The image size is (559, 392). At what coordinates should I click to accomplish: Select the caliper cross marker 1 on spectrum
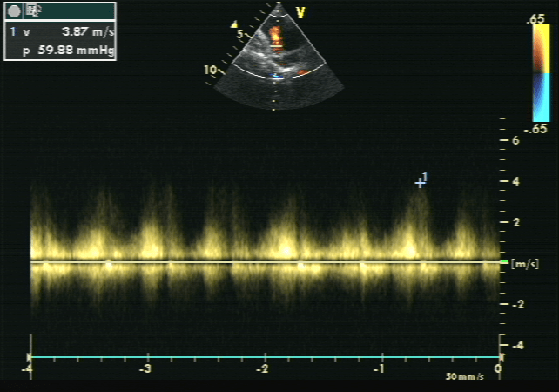tap(420, 183)
